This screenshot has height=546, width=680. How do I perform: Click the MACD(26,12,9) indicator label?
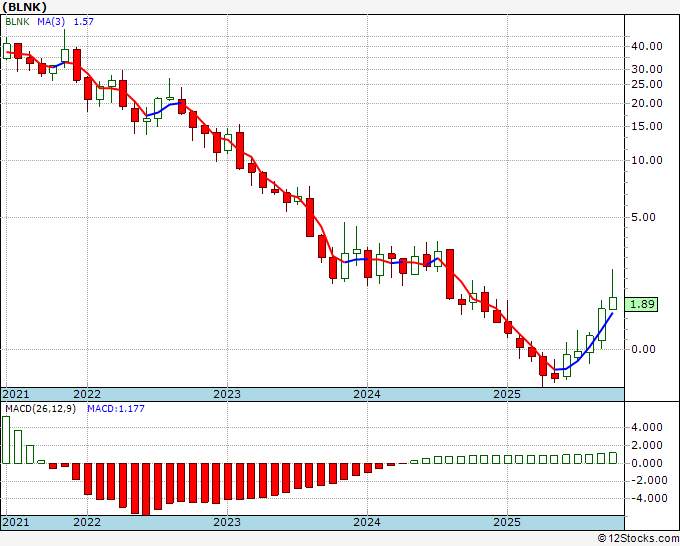[x=40, y=409]
